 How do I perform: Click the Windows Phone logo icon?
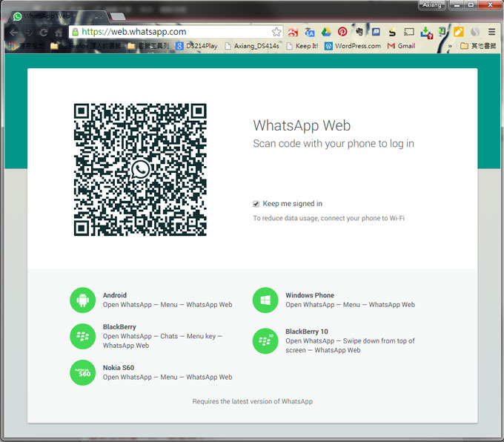(265, 300)
